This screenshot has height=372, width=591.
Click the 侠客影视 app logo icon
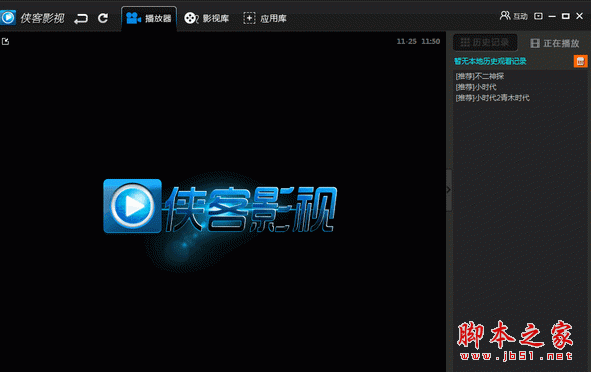(8, 17)
